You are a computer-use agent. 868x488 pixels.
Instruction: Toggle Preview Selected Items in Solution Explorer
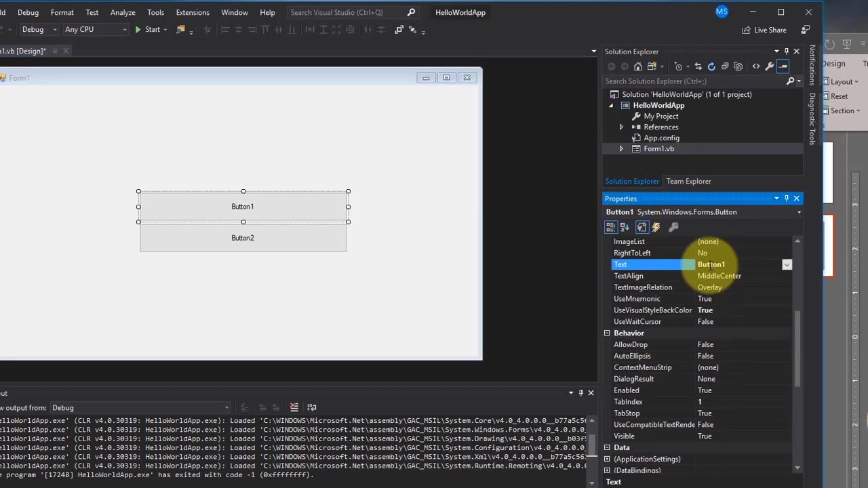(x=783, y=66)
